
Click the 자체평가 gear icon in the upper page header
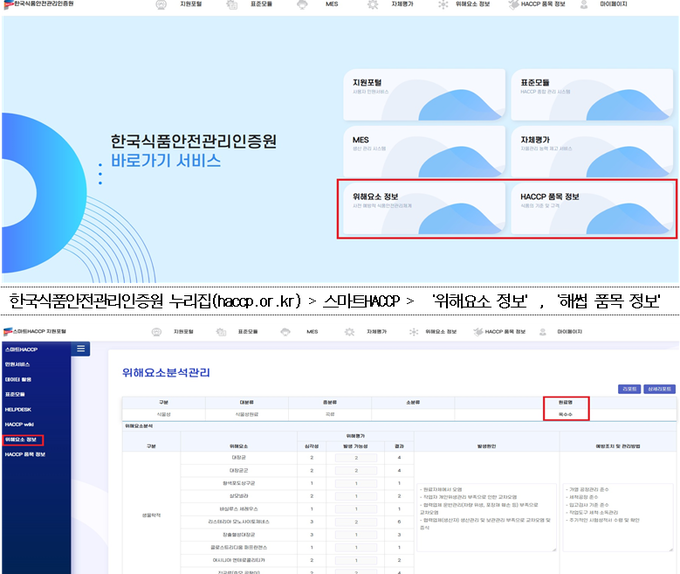[373, 4]
